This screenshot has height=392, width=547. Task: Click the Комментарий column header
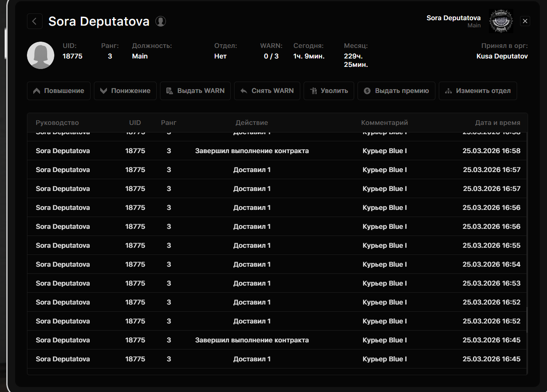point(384,123)
